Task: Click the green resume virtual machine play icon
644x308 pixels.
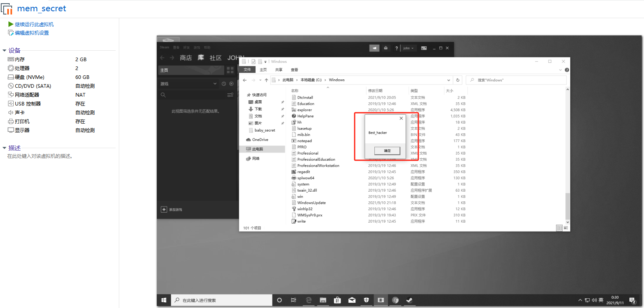Action: click(x=11, y=24)
